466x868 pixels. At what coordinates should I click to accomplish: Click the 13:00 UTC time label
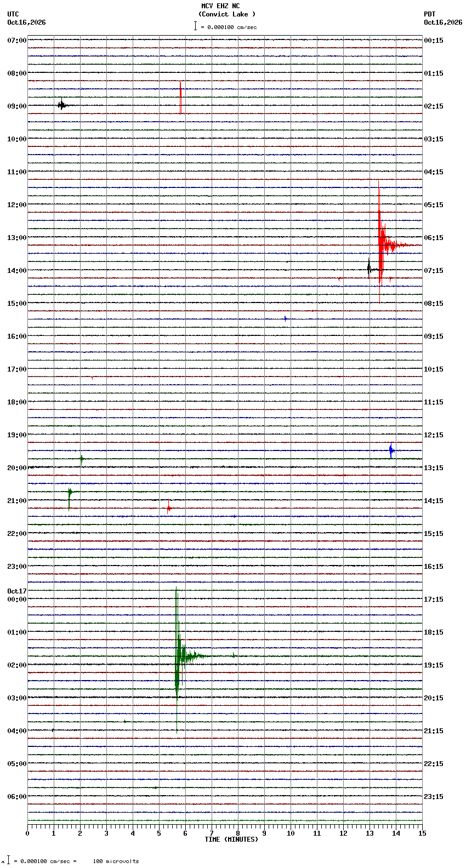tap(17, 238)
